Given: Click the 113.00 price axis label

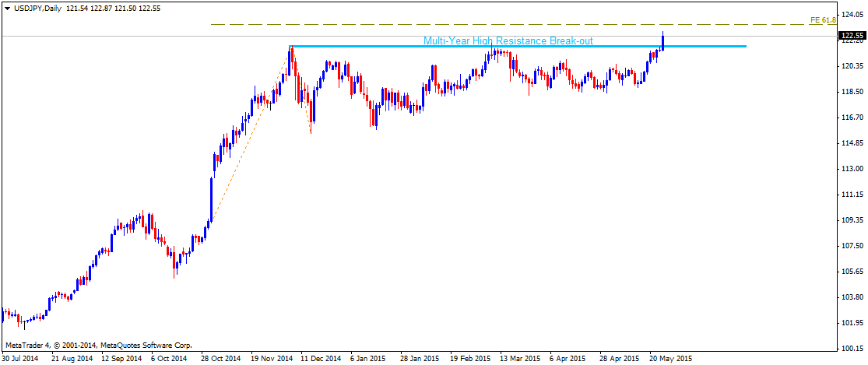Looking at the screenshot, I should click(852, 168).
